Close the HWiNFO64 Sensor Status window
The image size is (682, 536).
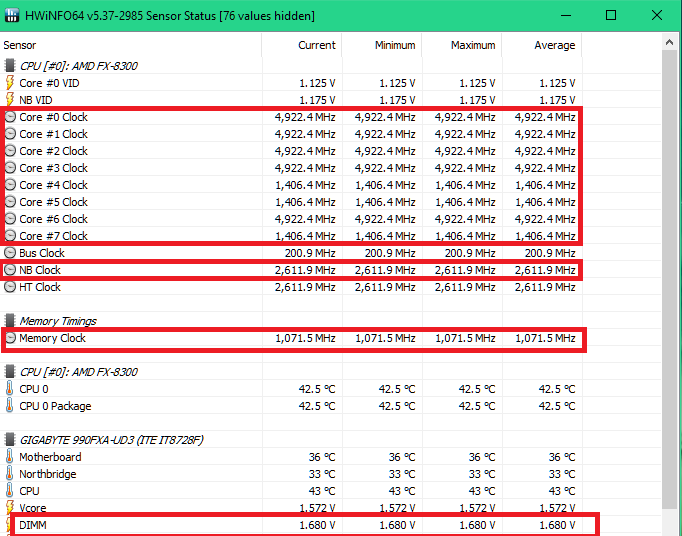click(657, 16)
